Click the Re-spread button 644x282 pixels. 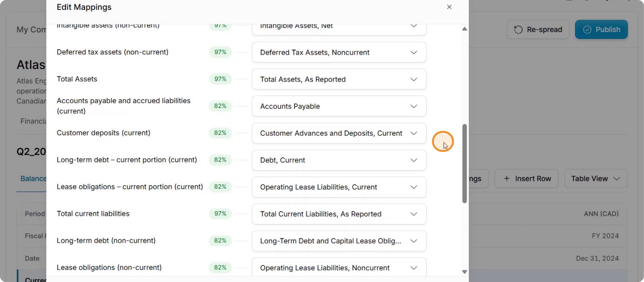(x=538, y=30)
